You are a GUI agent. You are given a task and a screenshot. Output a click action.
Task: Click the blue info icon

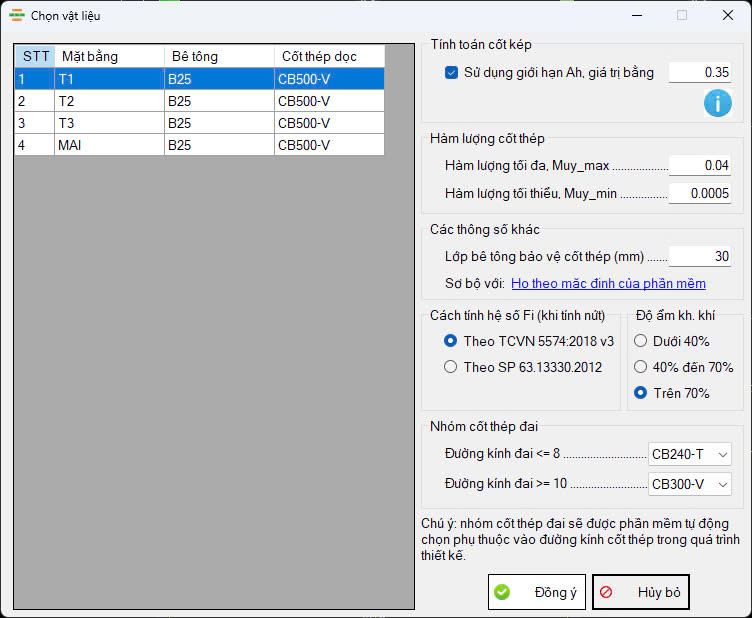click(717, 102)
